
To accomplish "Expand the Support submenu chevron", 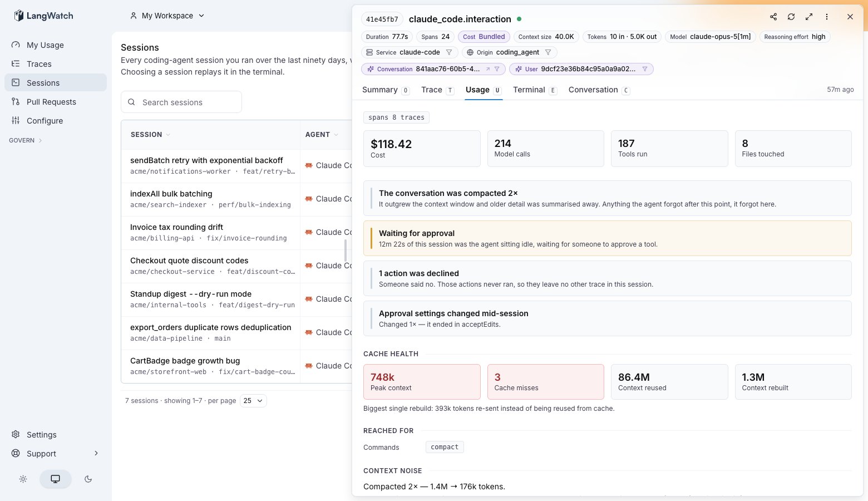I will pos(96,454).
